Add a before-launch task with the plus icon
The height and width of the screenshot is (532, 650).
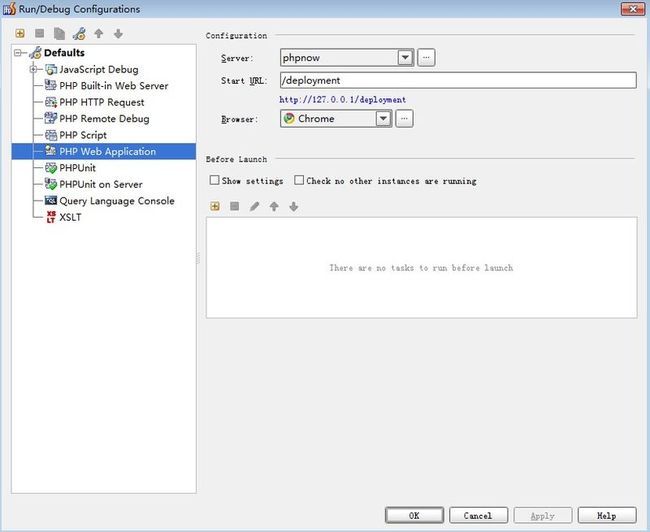pos(215,206)
